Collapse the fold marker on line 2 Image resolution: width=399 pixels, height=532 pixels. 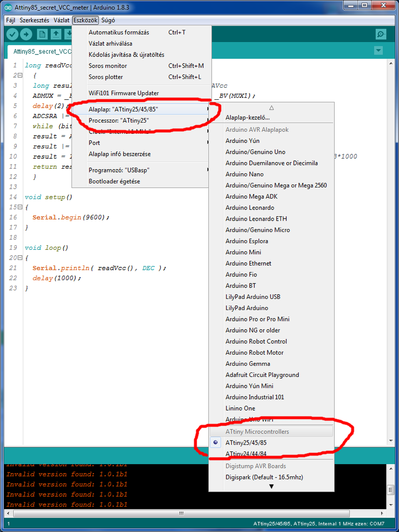click(20, 75)
